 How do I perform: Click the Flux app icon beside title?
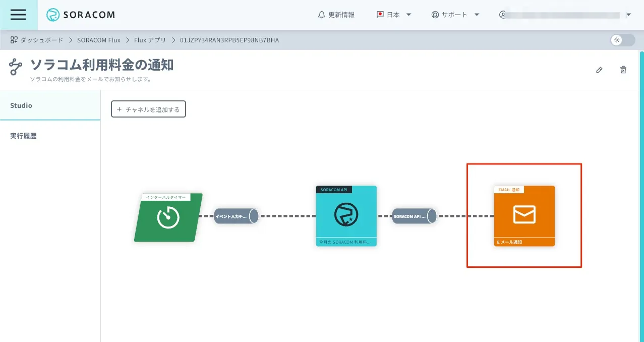(16, 67)
